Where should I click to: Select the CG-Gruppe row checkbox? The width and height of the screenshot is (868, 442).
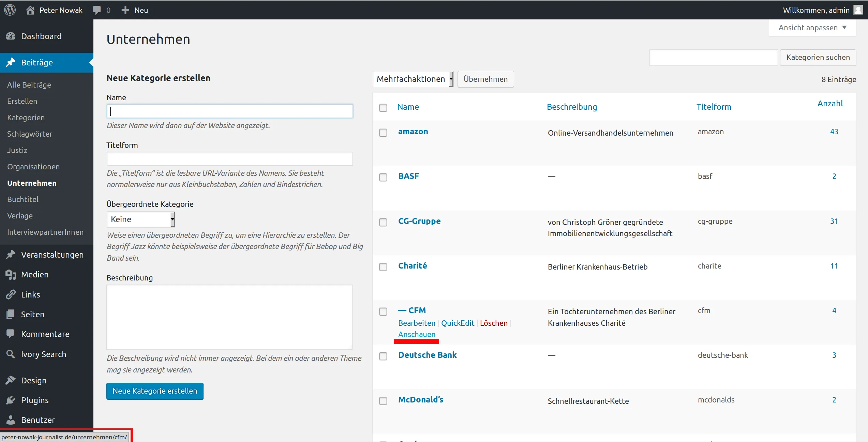(383, 222)
